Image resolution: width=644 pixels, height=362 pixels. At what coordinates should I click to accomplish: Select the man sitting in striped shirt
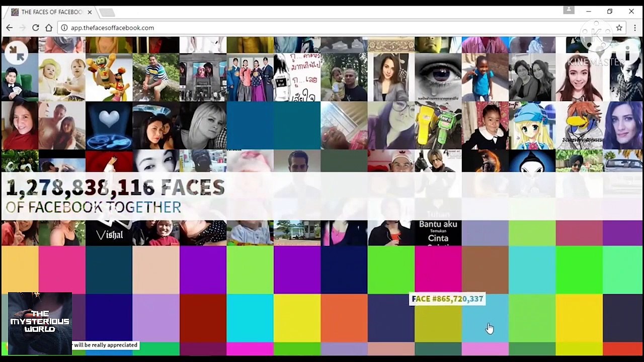point(156,77)
